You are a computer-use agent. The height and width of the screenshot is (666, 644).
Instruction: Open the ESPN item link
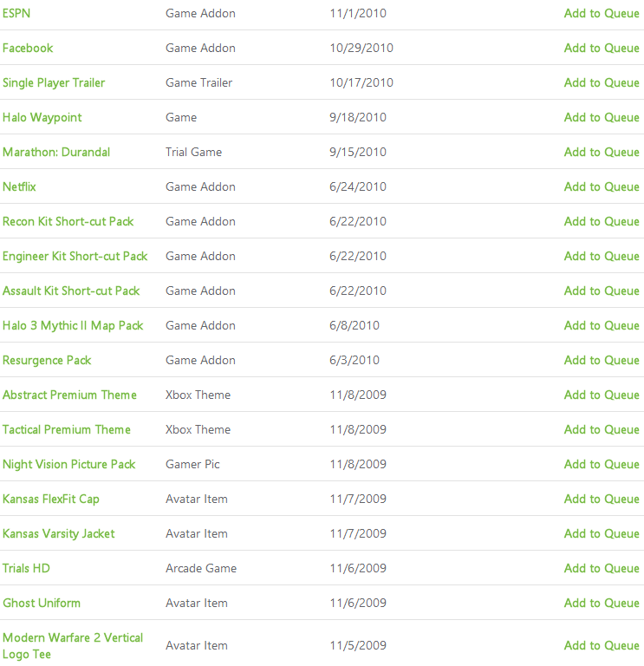tap(16, 13)
